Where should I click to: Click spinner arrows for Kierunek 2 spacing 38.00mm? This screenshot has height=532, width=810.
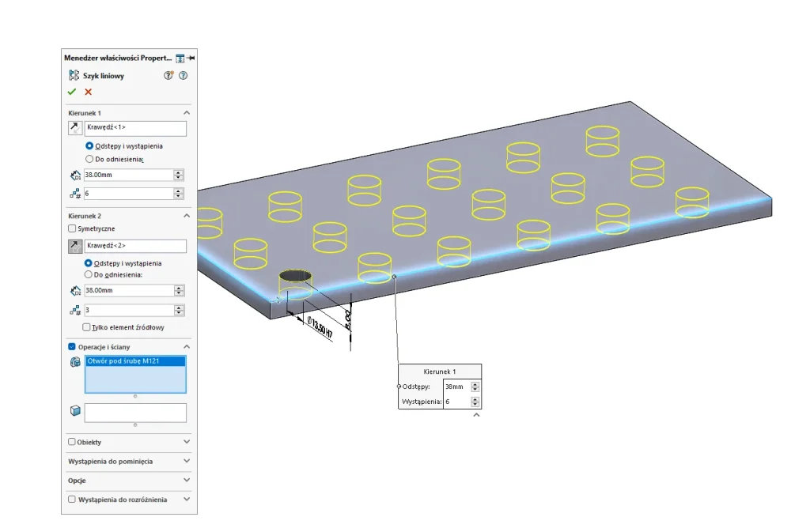tap(179, 291)
